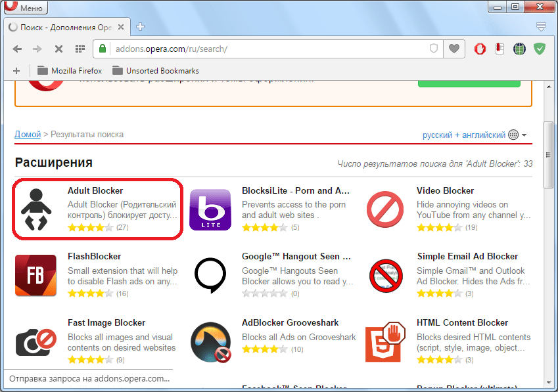Screen dimensions: 558x392
Task: Click the Hangout speech bubble icon
Action: [210, 275]
